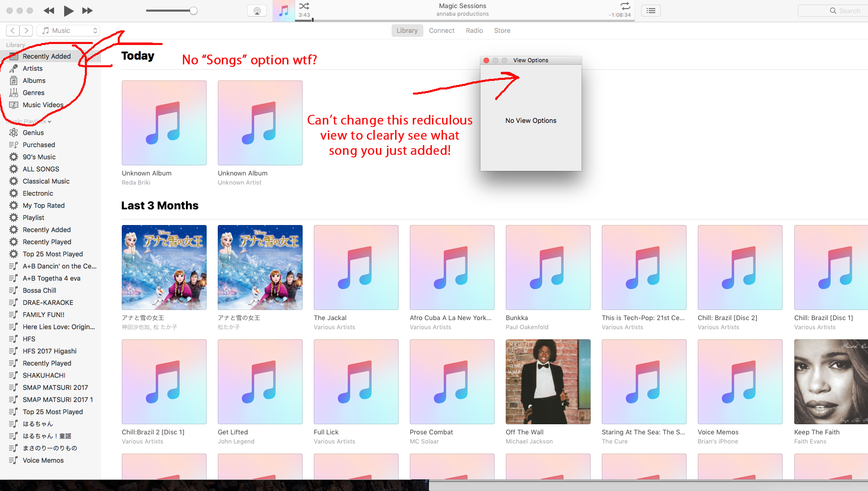The height and width of the screenshot is (491, 868).
Task: Go back with the left chevron
Action: [13, 31]
